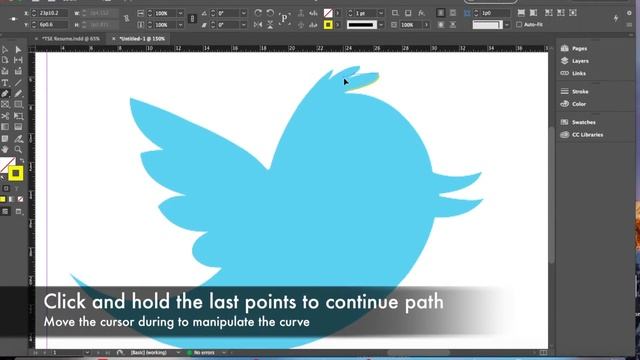Select the Rectangle tool
This screenshot has height=360, width=640.
point(18,104)
